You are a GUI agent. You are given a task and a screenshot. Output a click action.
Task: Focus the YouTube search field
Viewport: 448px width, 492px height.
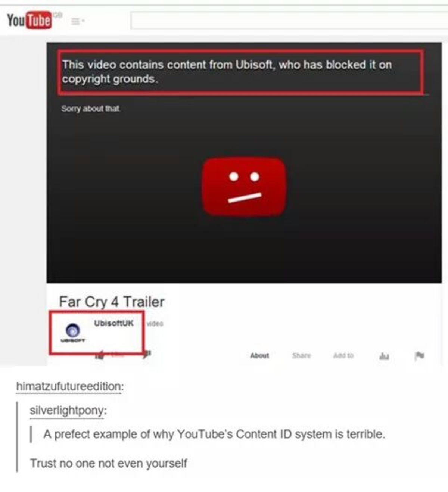click(289, 21)
